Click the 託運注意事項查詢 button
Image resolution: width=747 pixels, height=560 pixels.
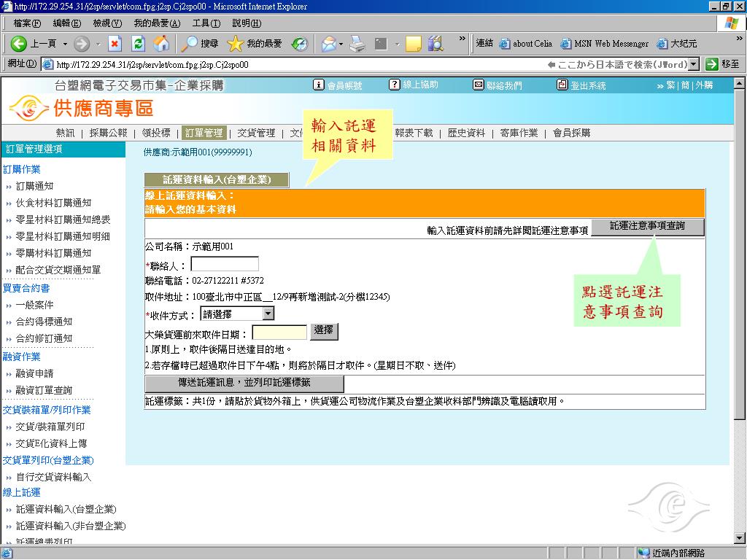pos(648,226)
